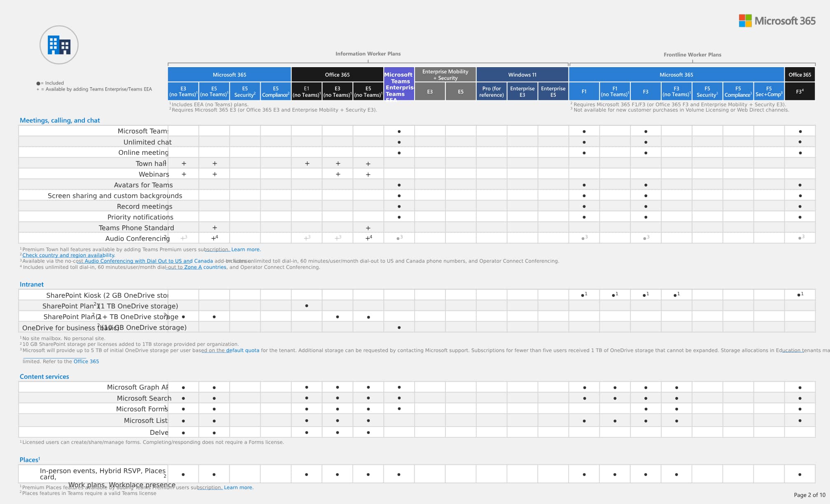Click the Zone A countries link
The width and height of the screenshot is (830, 504).
tap(205, 267)
